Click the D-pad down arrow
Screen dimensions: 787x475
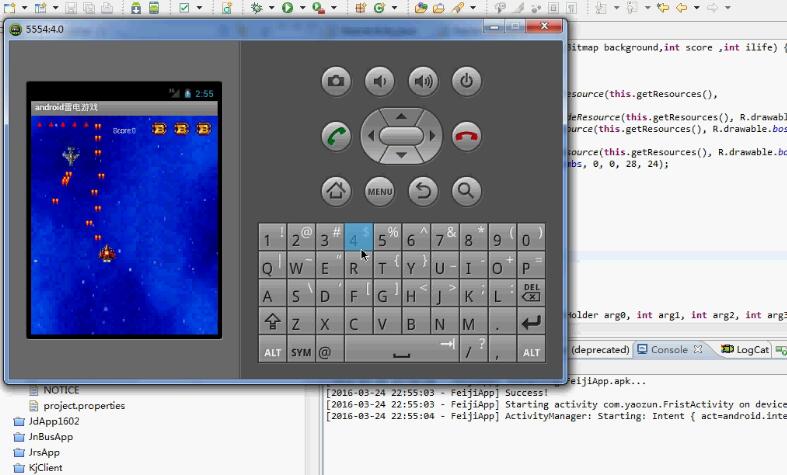pyautogui.click(x=401, y=155)
